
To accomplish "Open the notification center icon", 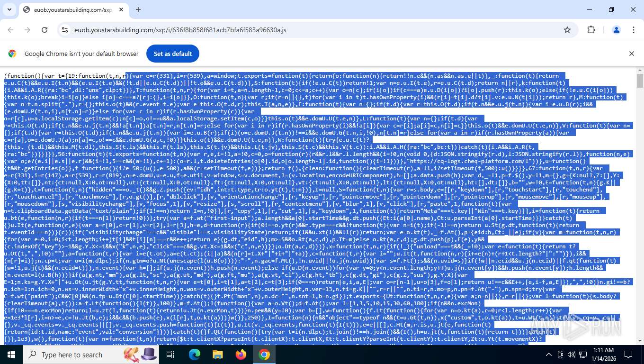I will pyautogui.click(x=628, y=355).
